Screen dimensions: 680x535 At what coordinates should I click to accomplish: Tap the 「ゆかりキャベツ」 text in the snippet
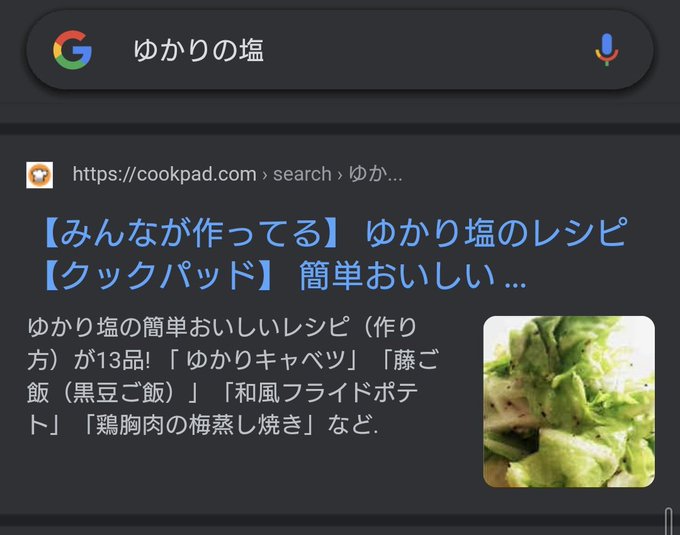[x=265, y=360]
